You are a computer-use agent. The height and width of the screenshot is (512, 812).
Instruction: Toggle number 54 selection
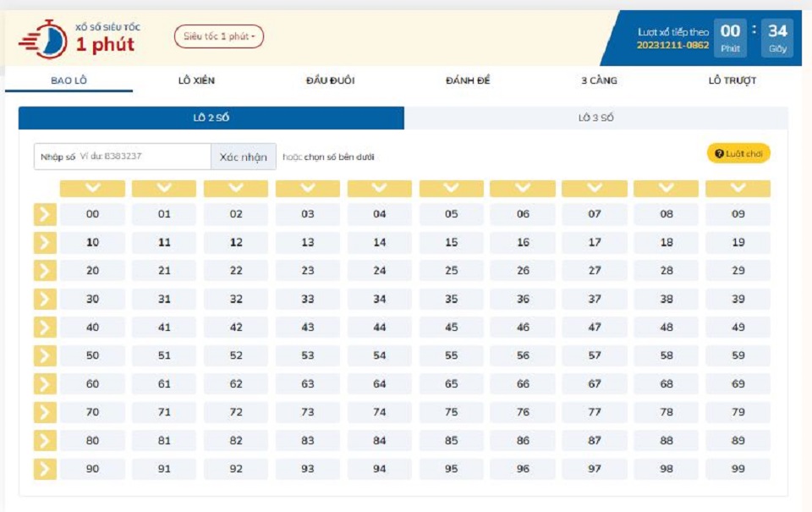380,355
